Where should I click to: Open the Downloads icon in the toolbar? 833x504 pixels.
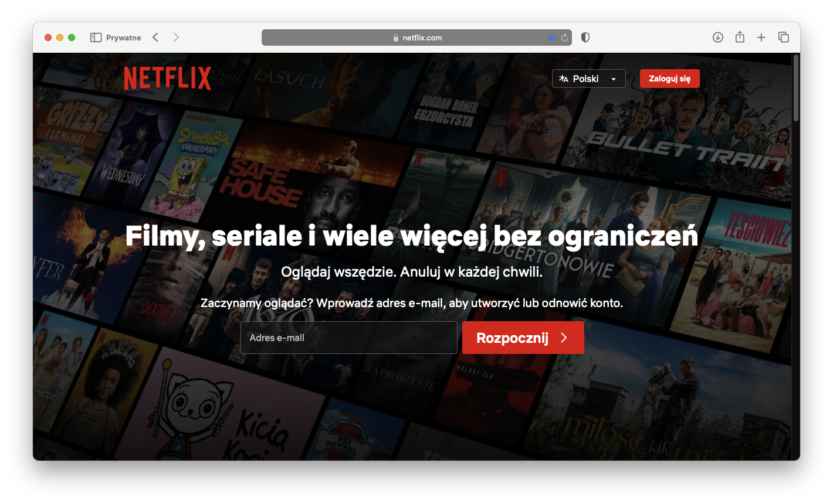[x=717, y=37]
